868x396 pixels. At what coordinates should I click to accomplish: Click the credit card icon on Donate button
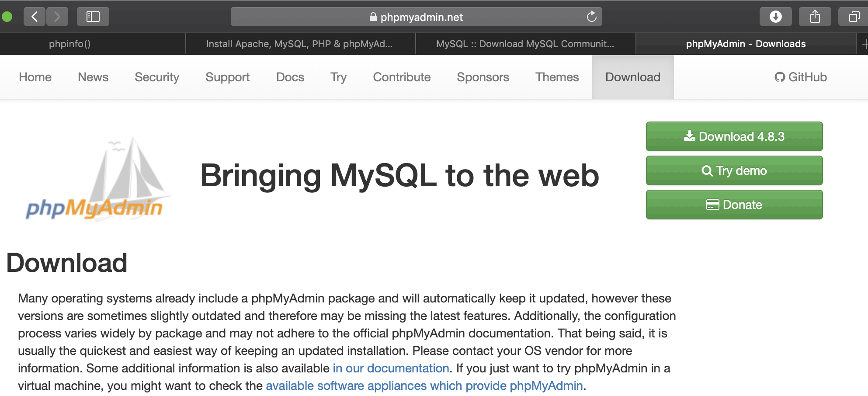(x=714, y=204)
